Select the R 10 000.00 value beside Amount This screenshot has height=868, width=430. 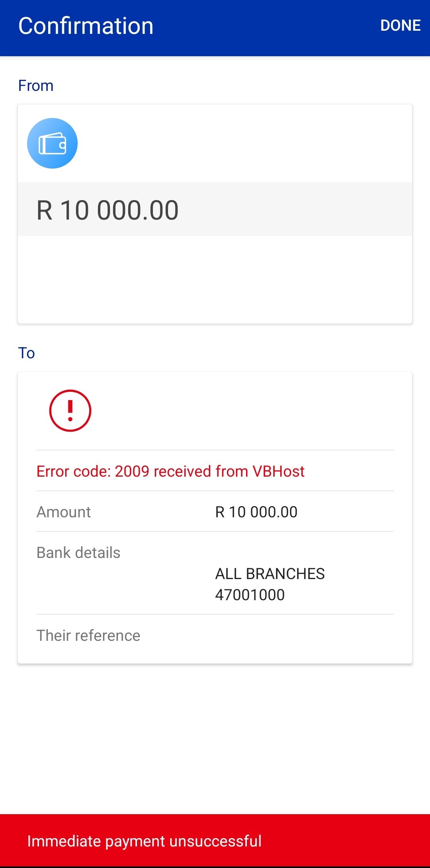click(256, 512)
